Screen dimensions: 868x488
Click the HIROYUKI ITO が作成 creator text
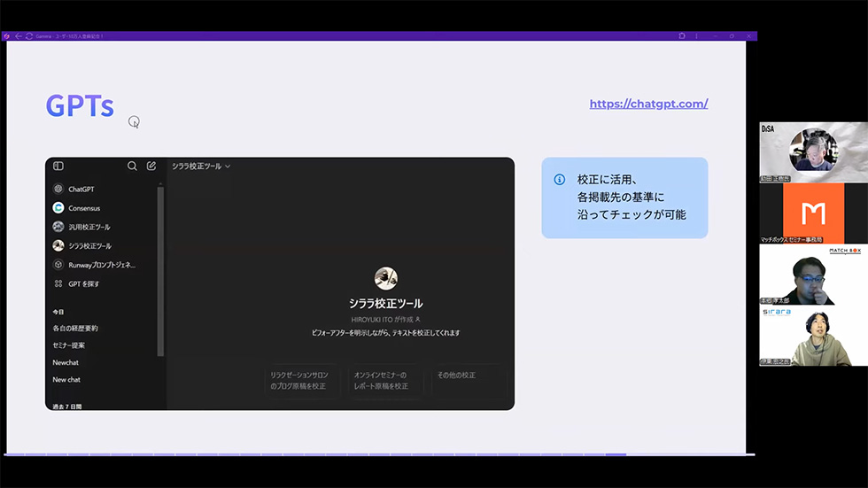pyautogui.click(x=385, y=319)
